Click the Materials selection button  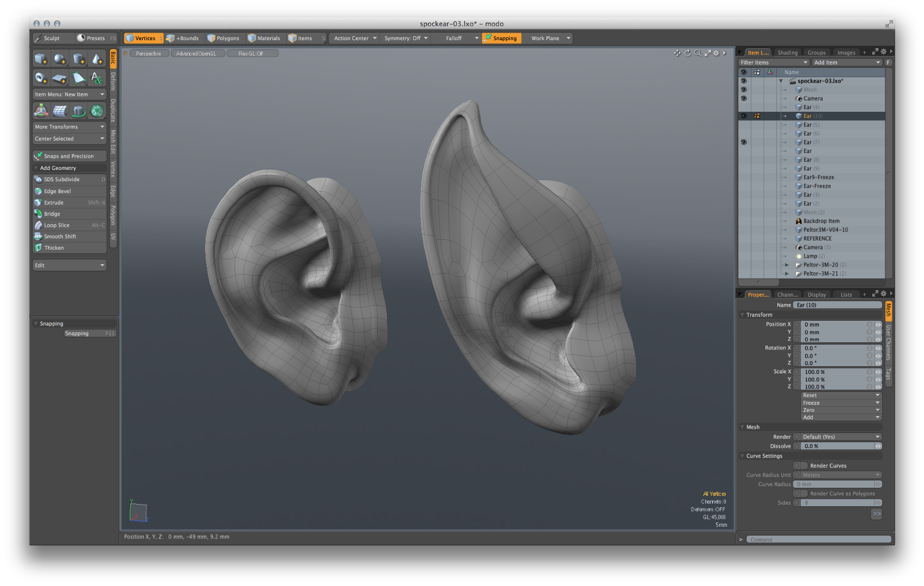tap(264, 39)
